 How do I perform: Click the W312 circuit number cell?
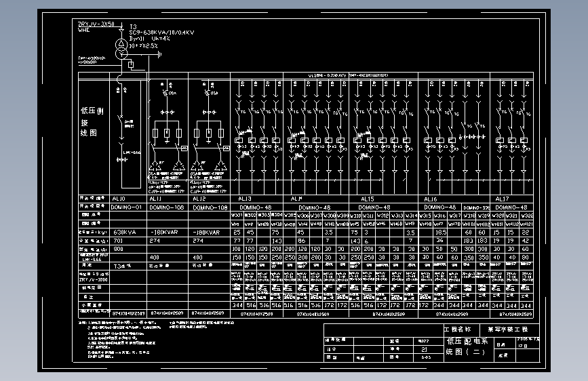383,216
